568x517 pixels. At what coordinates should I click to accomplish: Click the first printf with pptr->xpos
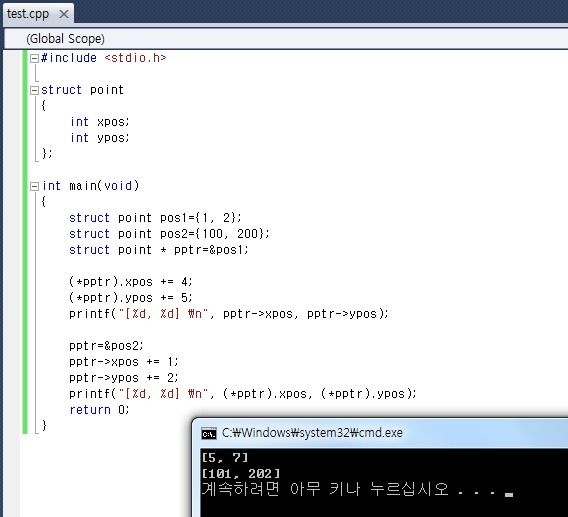tap(229, 314)
